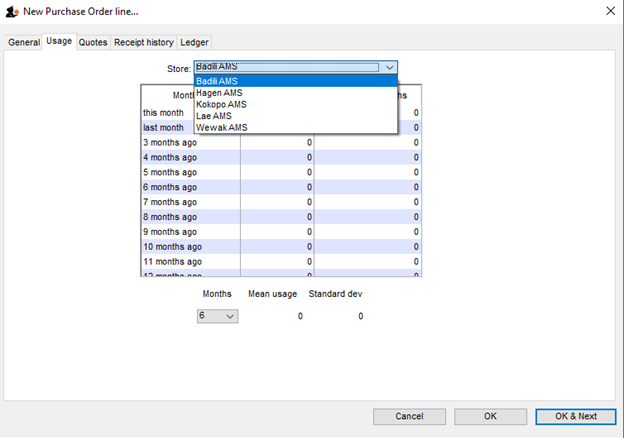
Task: Select Lae AMS store option
Action: 296,116
